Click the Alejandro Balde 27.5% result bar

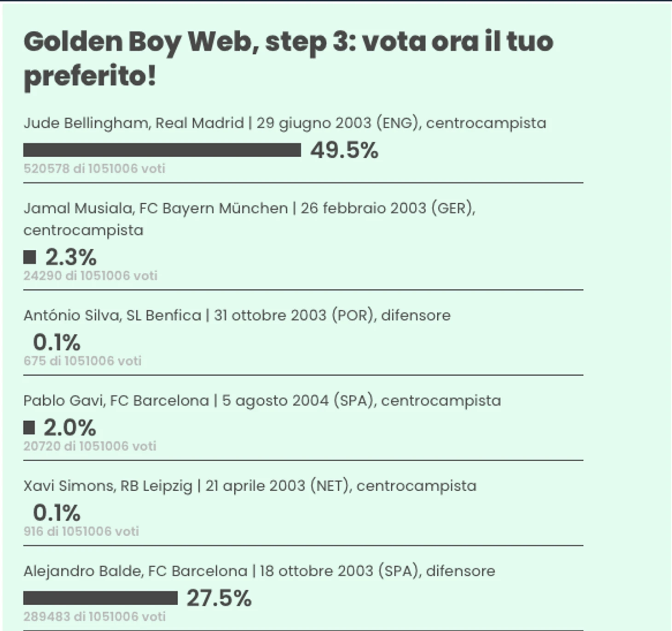coord(100,598)
